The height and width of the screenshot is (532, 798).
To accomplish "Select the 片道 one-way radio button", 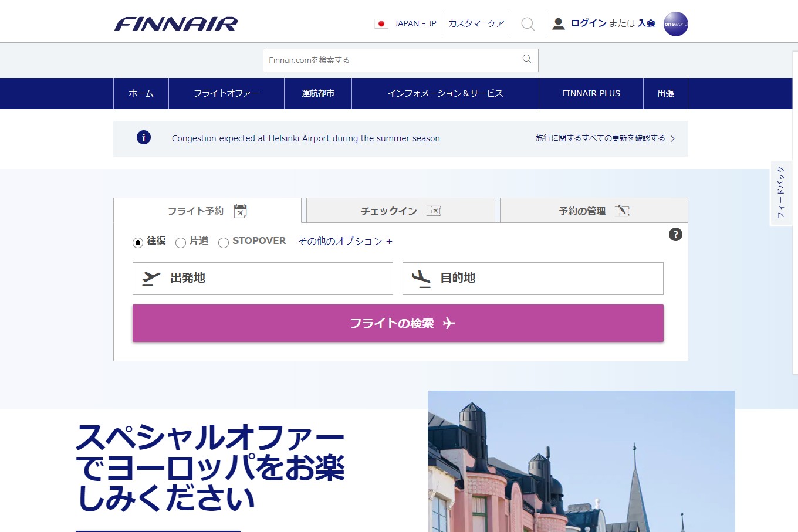I will click(x=181, y=242).
